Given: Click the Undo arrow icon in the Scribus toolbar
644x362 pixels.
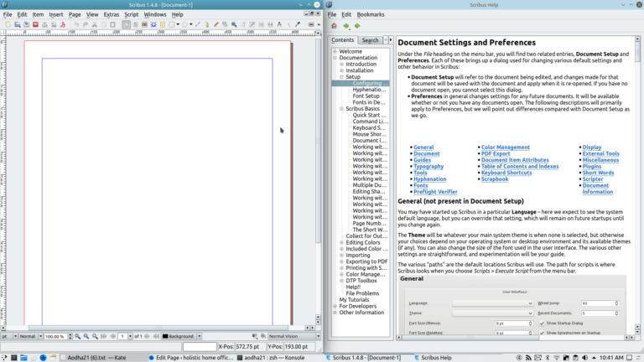Looking at the screenshot, I should tap(76, 24).
